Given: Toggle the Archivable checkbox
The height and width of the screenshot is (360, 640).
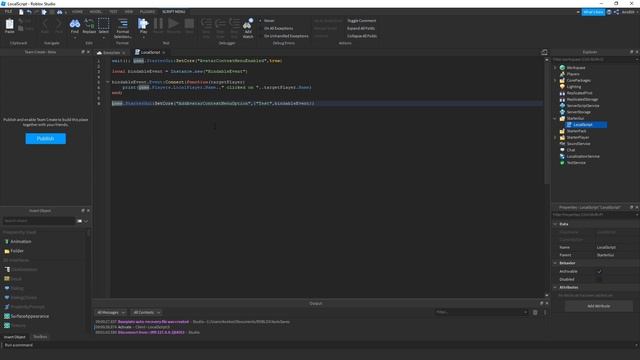Looking at the screenshot, I should [x=599, y=271].
